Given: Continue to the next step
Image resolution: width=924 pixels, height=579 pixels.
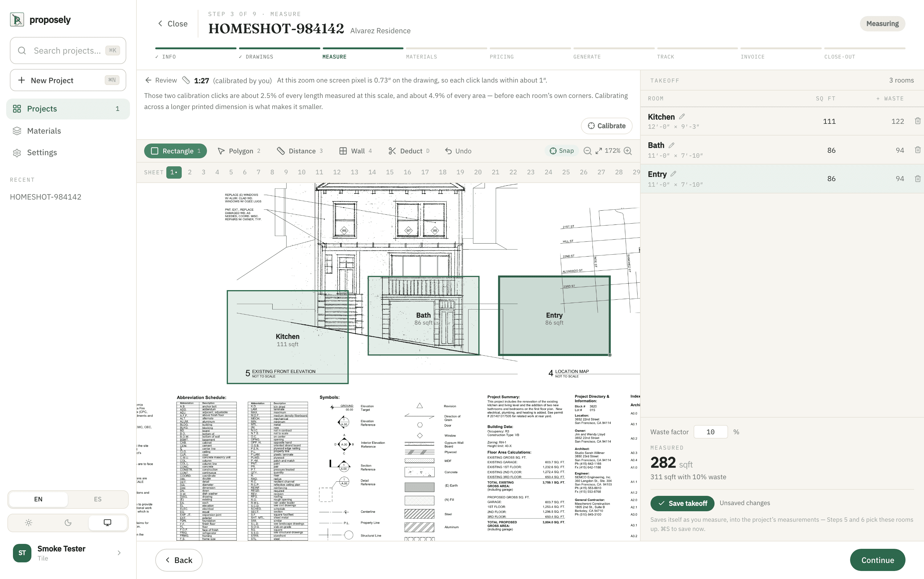Looking at the screenshot, I should (x=877, y=560).
